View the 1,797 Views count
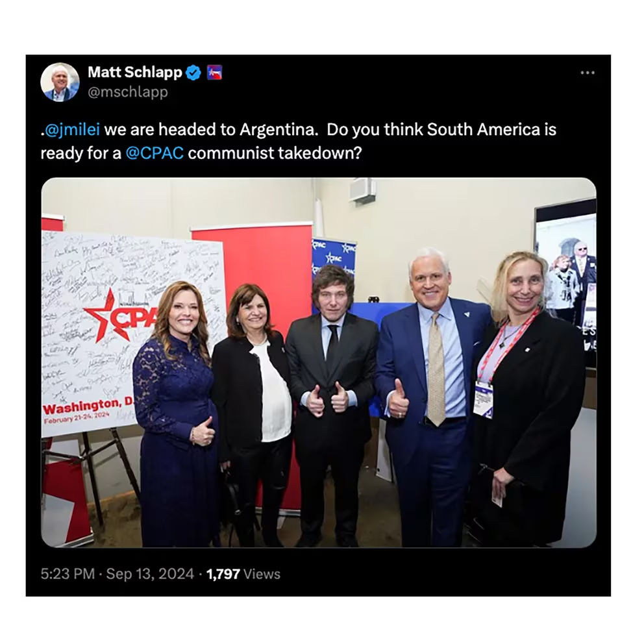Viewport: 644px width, 644px height. [x=243, y=574]
